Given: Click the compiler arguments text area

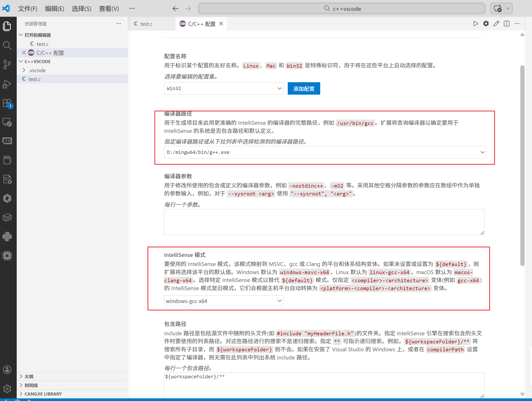Looking at the screenshot, I should coord(324,222).
